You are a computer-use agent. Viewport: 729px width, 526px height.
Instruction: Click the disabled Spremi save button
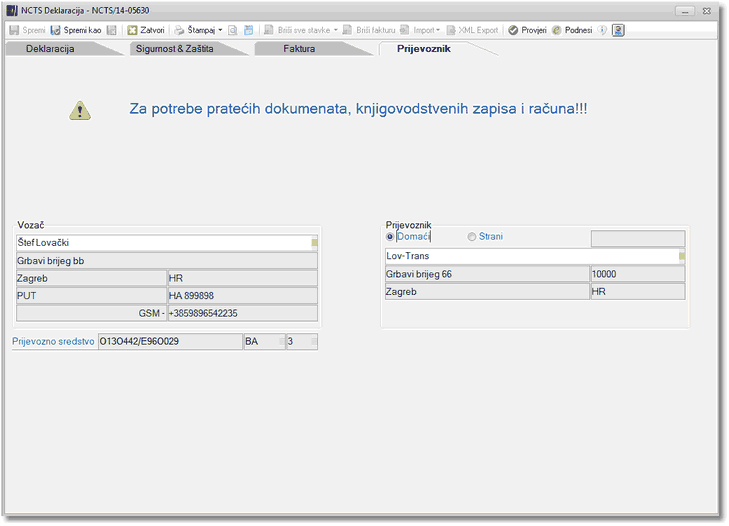coord(27,30)
